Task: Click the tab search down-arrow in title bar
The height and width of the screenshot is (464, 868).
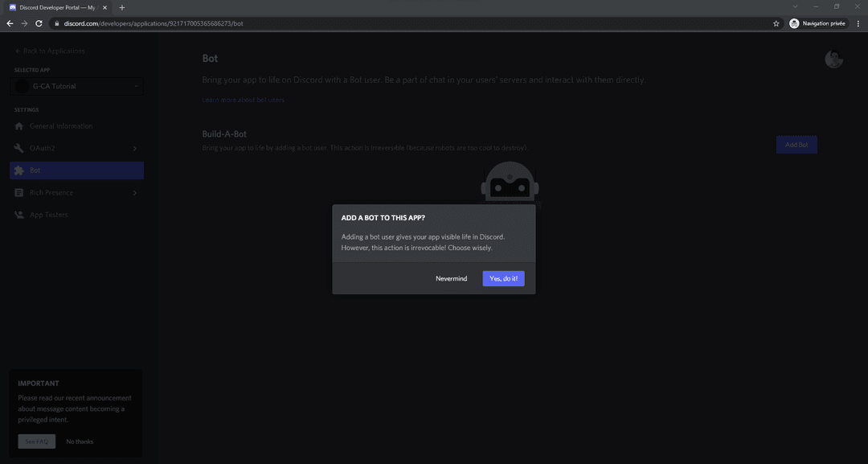Action: [795, 6]
